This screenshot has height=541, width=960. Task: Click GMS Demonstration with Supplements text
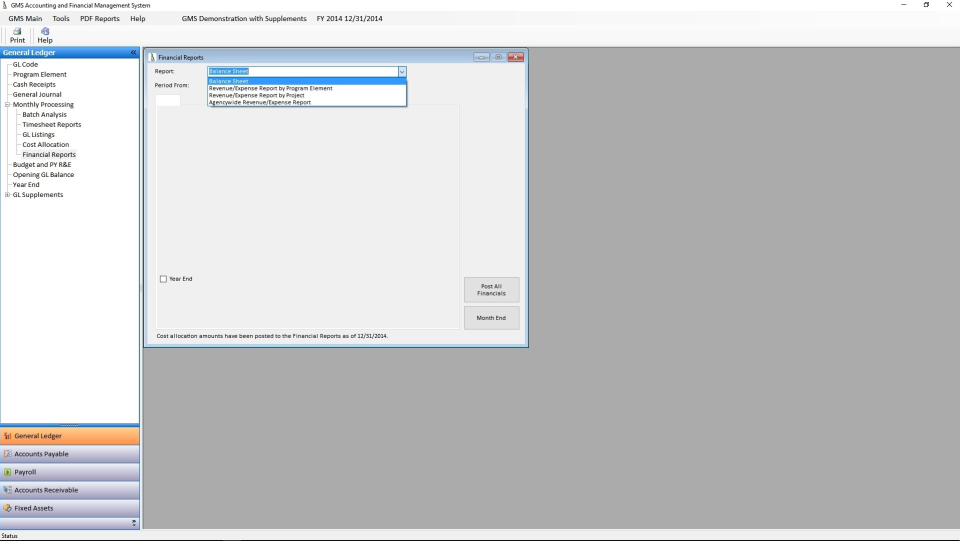point(244,18)
